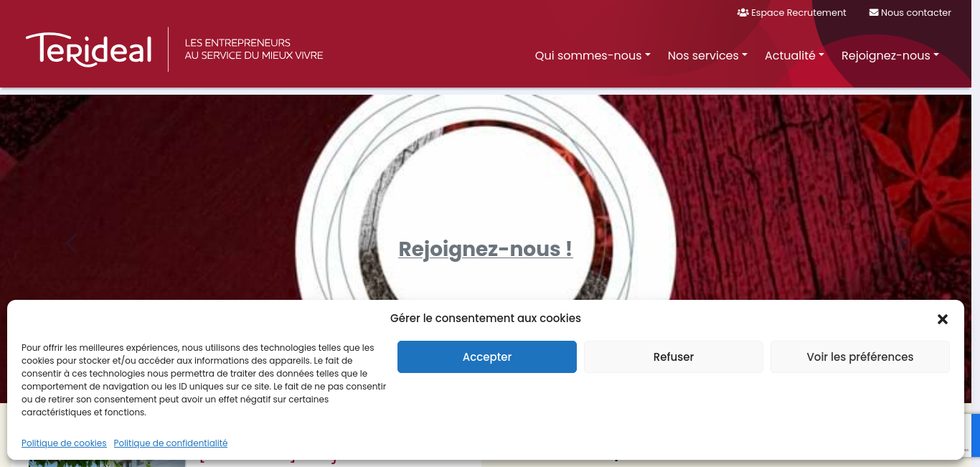This screenshot has height=467, width=980.
Task: Click the Rejoignez-nous ! banner heading link
Action: click(x=486, y=249)
